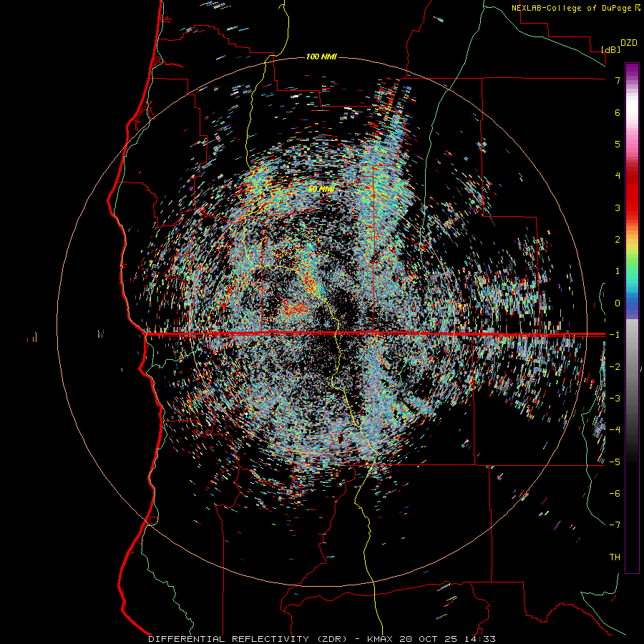Click the 7 value on the color scale
Screen dimensions: 644x644
pos(618,80)
